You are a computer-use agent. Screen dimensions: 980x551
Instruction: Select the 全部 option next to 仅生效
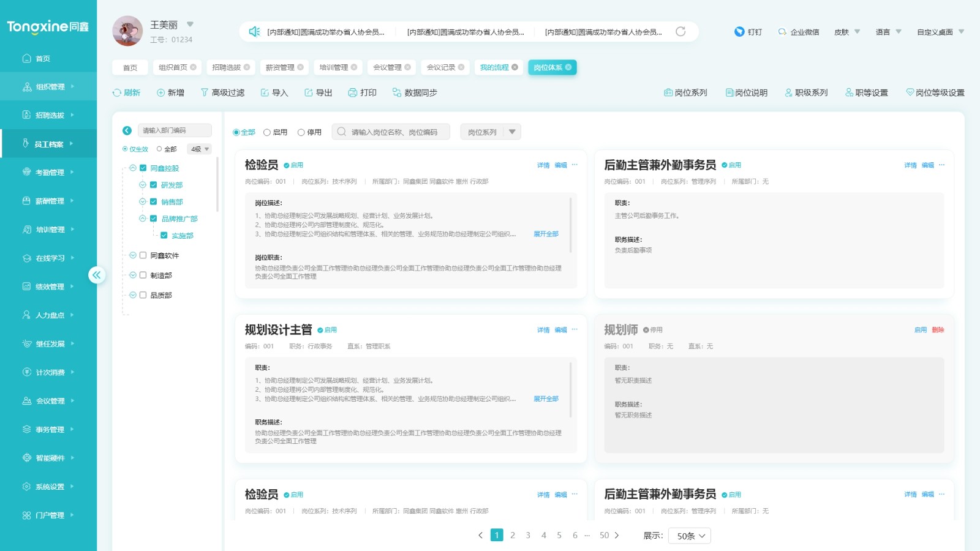(159, 149)
